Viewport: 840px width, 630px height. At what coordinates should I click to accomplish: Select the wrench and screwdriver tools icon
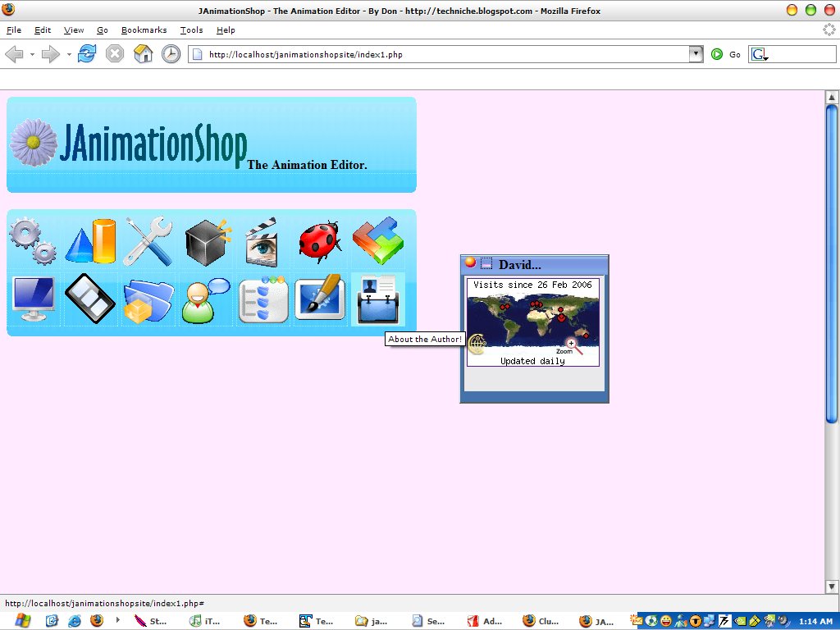tap(148, 241)
